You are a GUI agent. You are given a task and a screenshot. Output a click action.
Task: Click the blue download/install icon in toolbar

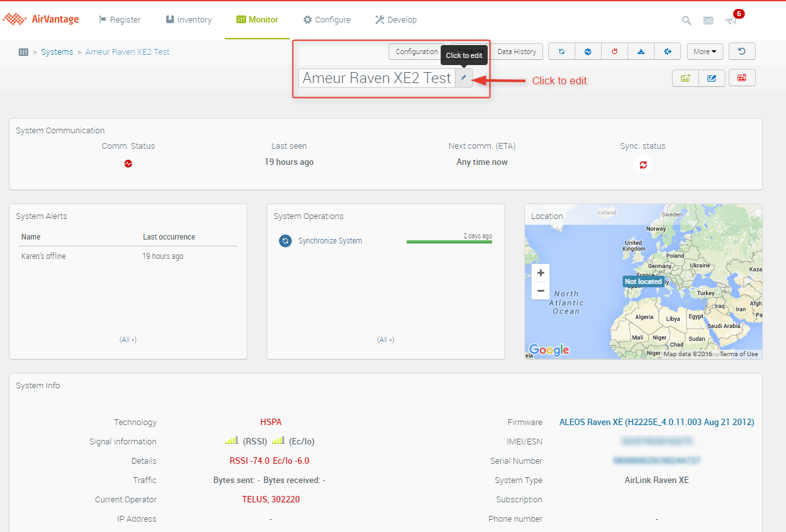tap(641, 52)
